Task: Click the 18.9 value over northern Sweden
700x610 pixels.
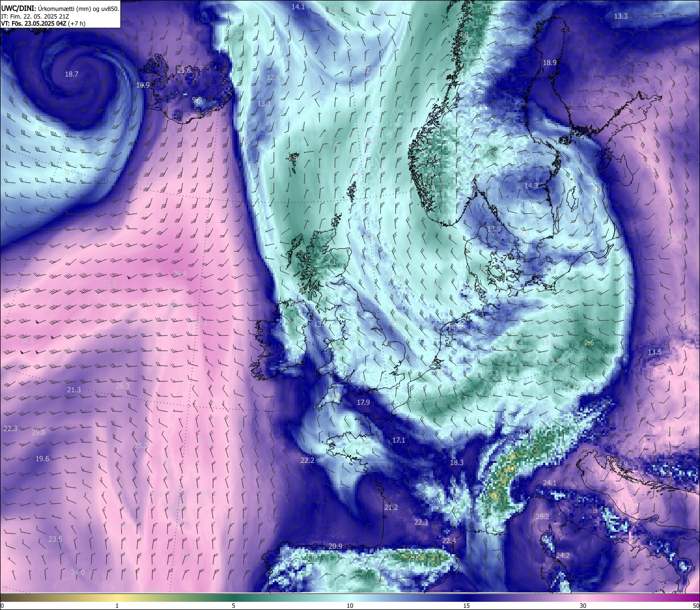Action: [550, 62]
